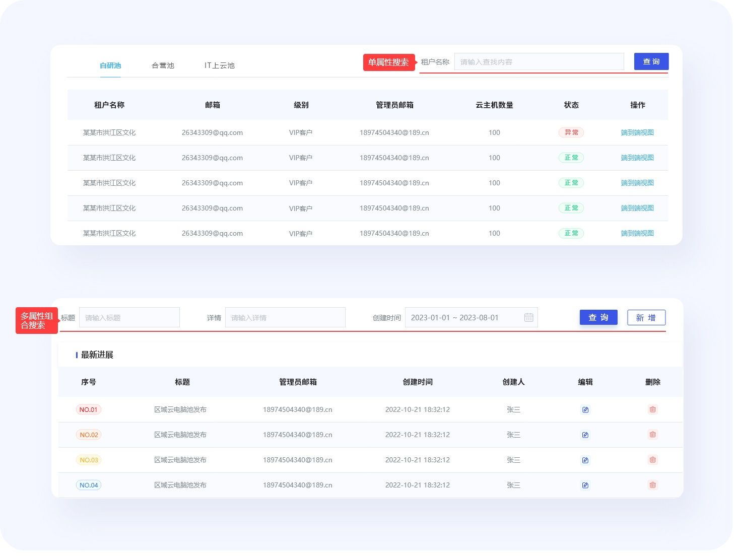Click the 异常 status badge
This screenshot has height=560, width=739.
(571, 132)
